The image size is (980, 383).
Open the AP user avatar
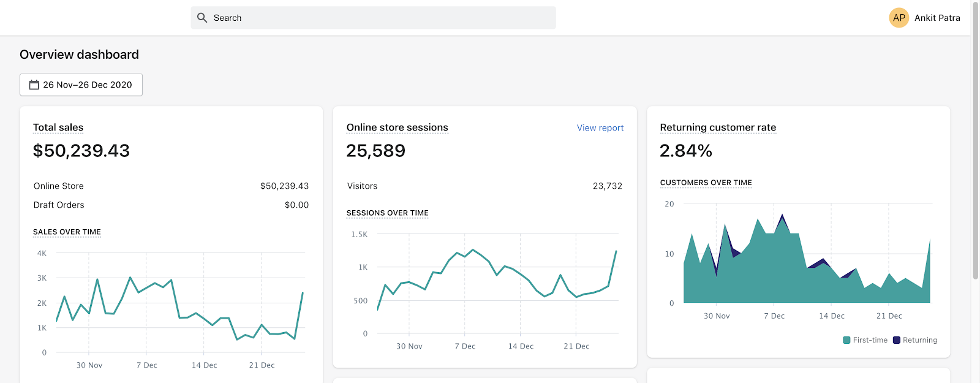pyautogui.click(x=899, y=18)
